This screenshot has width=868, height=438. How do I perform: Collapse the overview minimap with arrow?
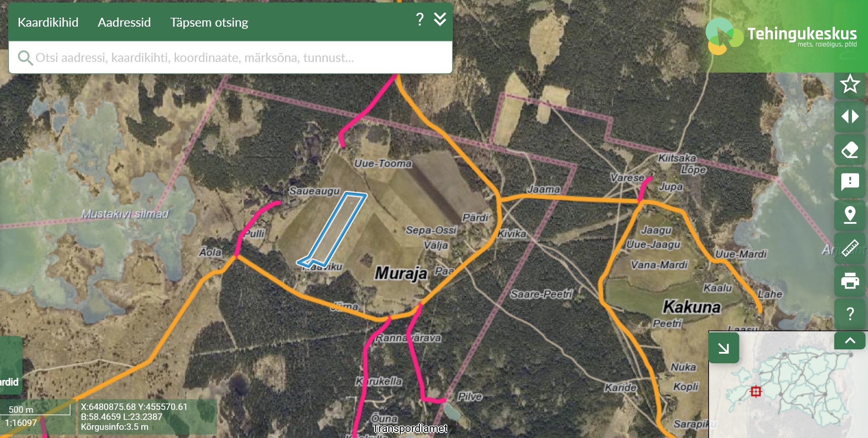coord(724,348)
